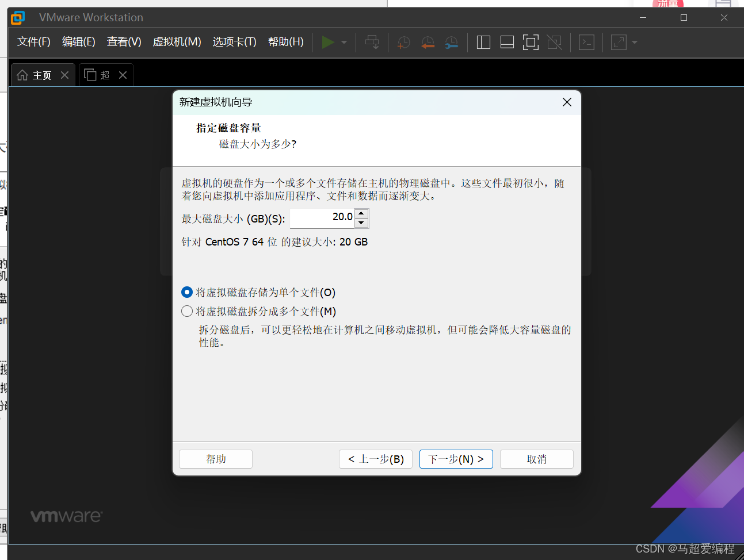Click the 帮助 button in wizard

(x=216, y=459)
